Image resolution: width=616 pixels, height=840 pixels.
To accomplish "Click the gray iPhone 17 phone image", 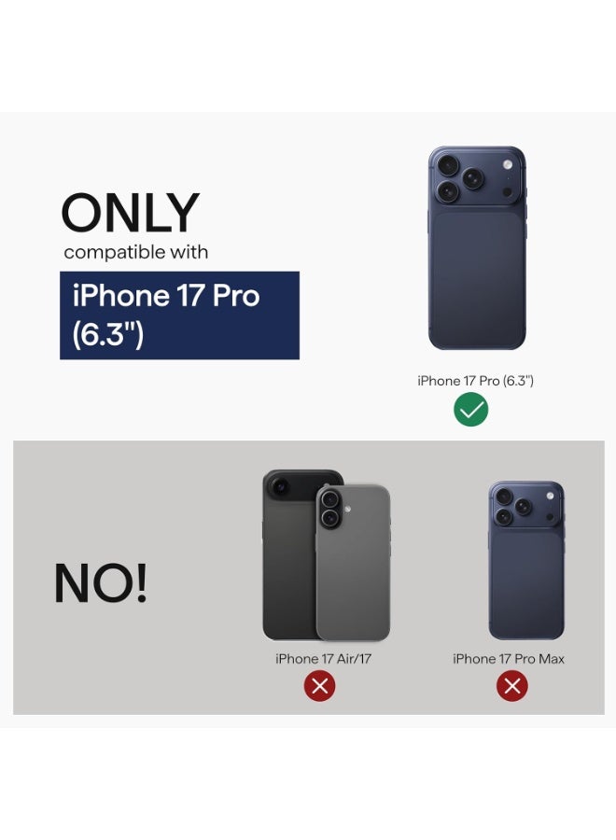I will point(354,563).
